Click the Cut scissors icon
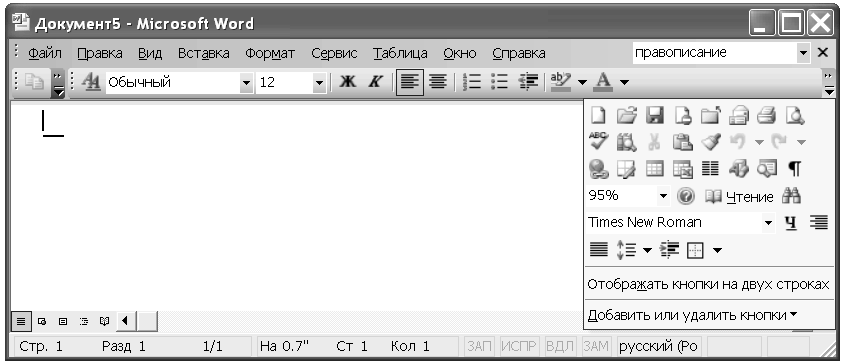 [x=654, y=142]
